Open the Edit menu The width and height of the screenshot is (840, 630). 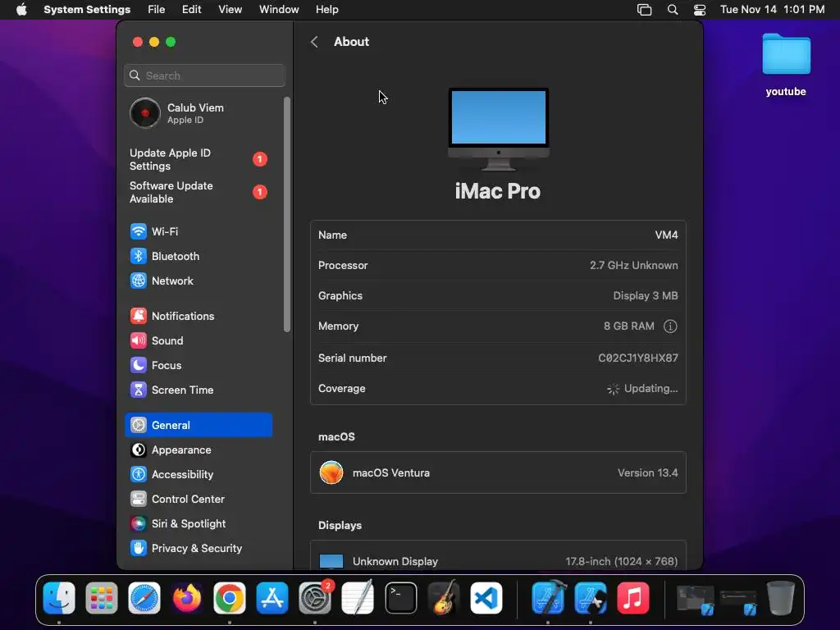coord(191,10)
